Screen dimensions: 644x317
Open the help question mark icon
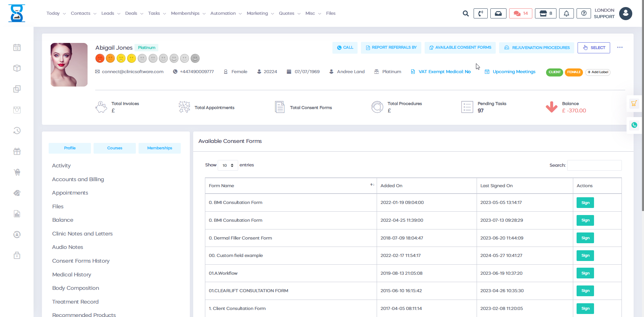pos(584,13)
